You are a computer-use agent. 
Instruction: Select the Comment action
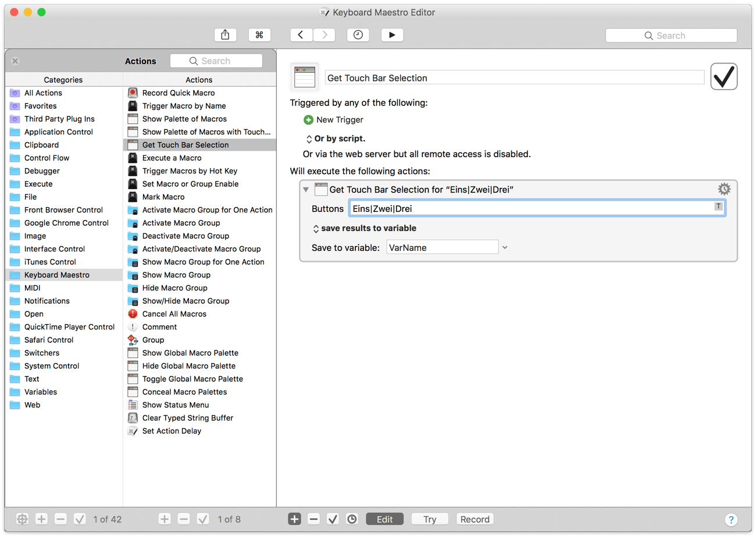tap(199, 327)
